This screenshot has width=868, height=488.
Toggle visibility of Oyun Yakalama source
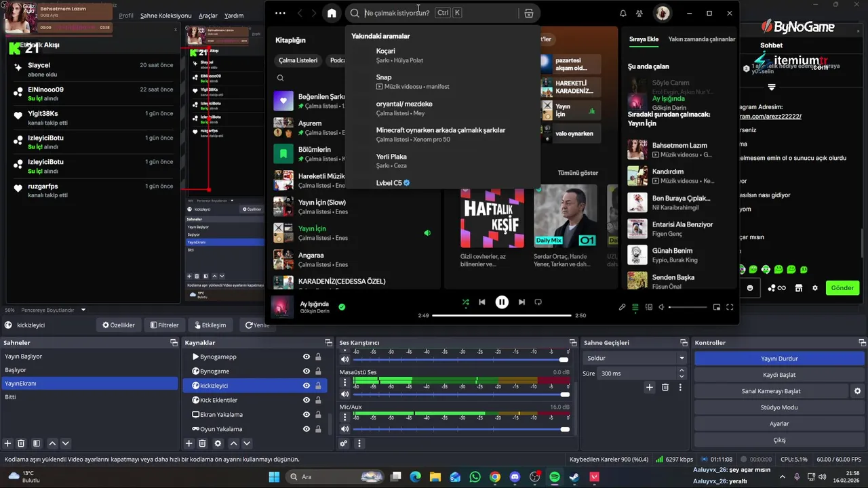coord(307,429)
